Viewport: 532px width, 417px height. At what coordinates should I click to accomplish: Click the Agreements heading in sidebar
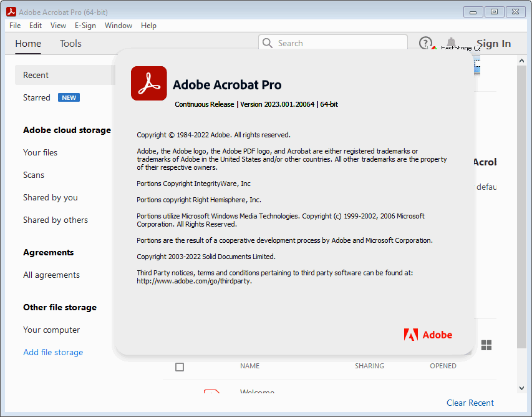click(x=48, y=252)
